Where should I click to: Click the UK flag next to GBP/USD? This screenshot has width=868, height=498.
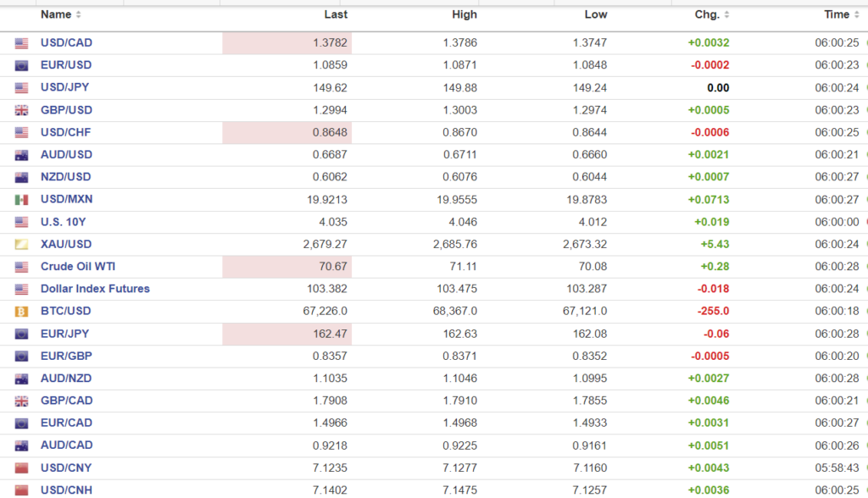tap(22, 110)
